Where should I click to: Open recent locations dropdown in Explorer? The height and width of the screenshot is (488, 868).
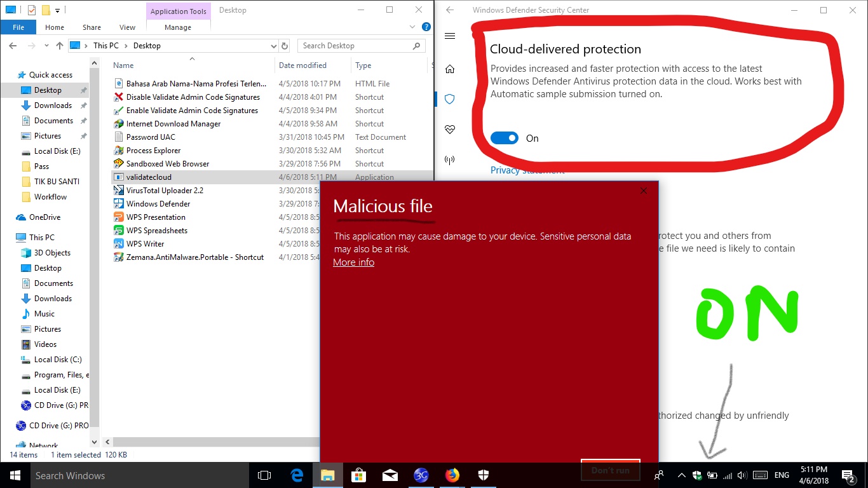pos(45,46)
